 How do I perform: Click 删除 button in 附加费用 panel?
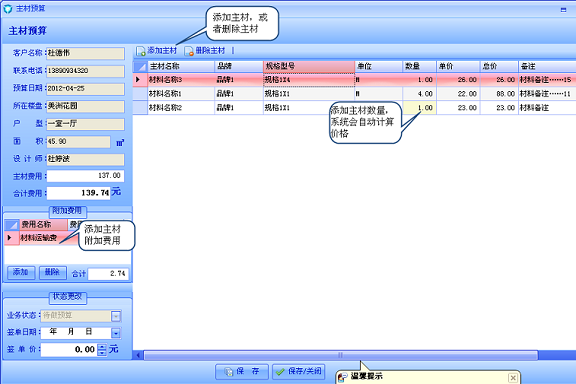[x=53, y=273]
